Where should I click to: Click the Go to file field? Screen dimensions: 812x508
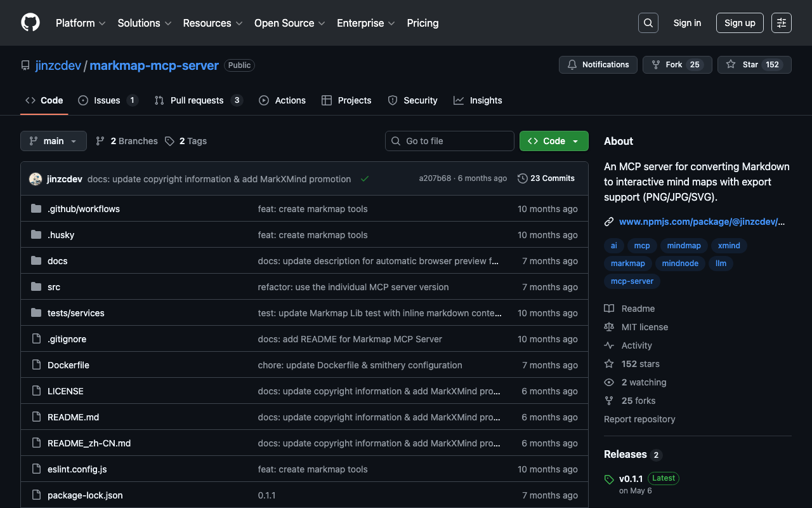449,141
